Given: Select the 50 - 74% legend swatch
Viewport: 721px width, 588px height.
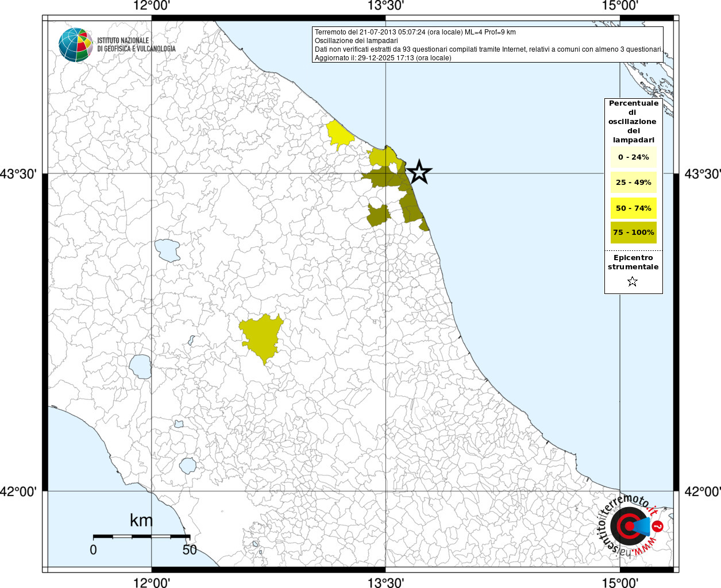Looking at the screenshot, I should click(x=634, y=208).
